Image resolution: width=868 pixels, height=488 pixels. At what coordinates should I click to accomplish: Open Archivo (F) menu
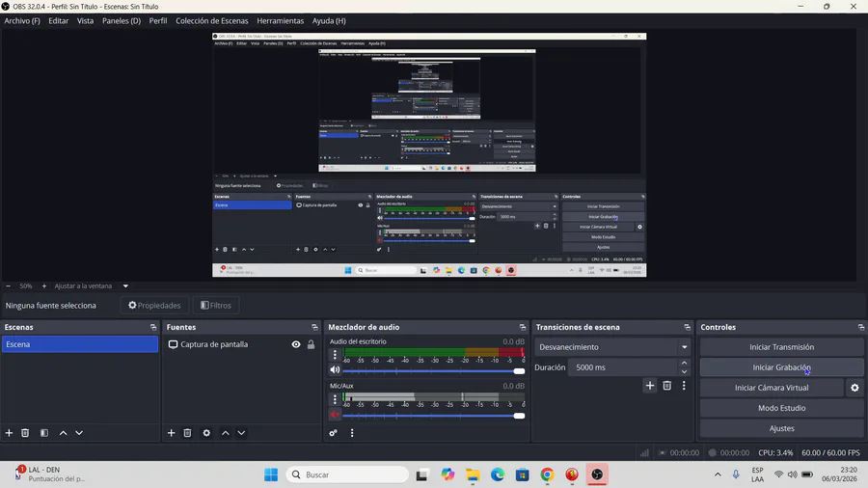pyautogui.click(x=22, y=20)
